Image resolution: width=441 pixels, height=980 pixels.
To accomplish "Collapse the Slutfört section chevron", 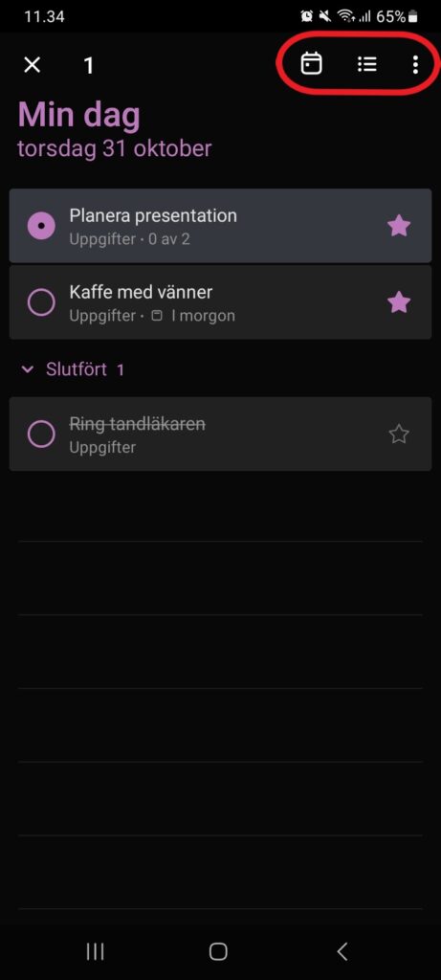I will tap(27, 369).
